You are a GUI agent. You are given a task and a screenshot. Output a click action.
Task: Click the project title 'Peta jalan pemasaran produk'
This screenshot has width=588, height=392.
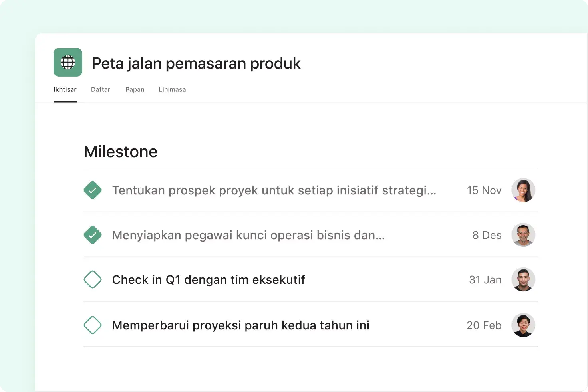click(196, 63)
